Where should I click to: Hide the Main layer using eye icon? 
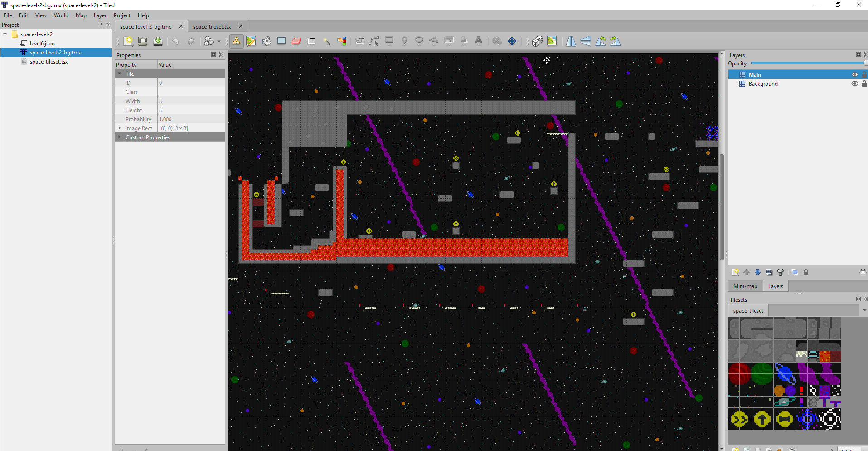(854, 75)
